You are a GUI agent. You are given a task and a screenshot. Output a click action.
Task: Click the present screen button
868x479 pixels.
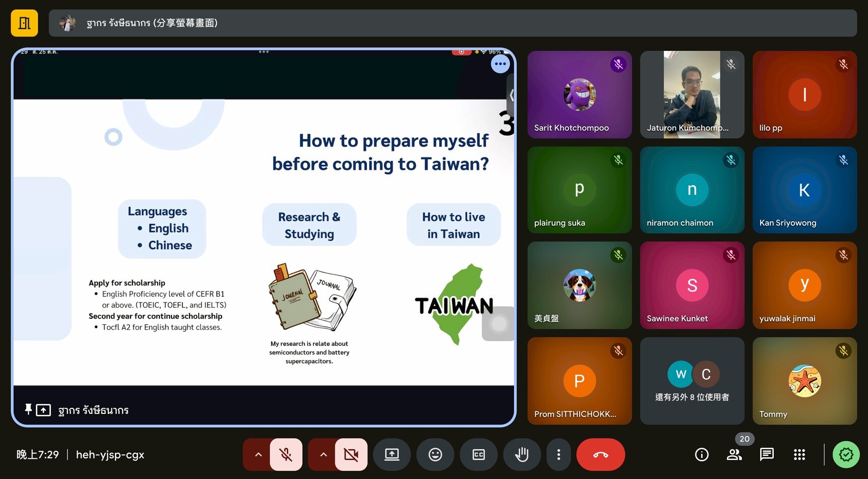(392, 455)
